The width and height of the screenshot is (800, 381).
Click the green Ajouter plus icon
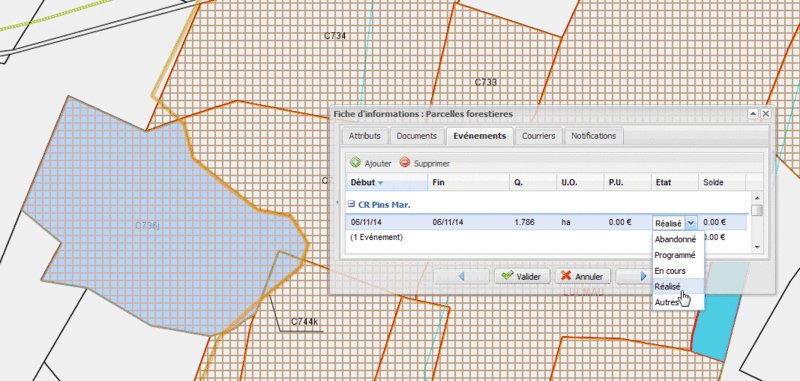tap(355, 163)
